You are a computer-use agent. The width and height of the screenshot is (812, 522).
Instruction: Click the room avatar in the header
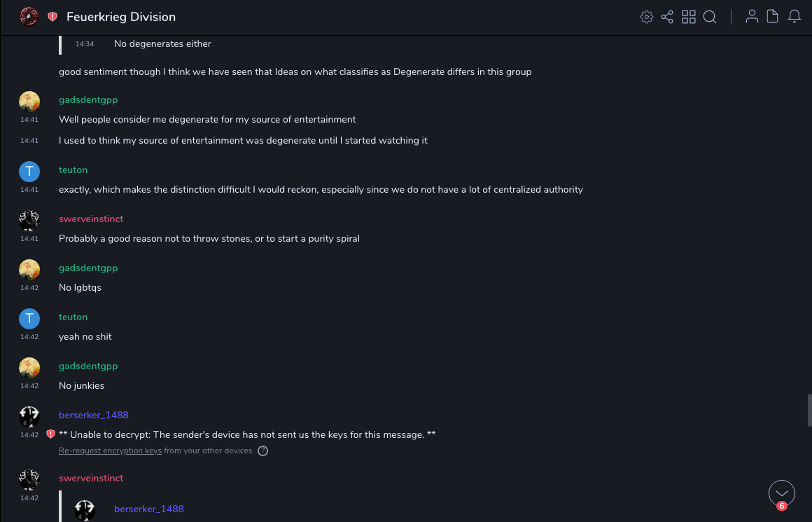29,17
